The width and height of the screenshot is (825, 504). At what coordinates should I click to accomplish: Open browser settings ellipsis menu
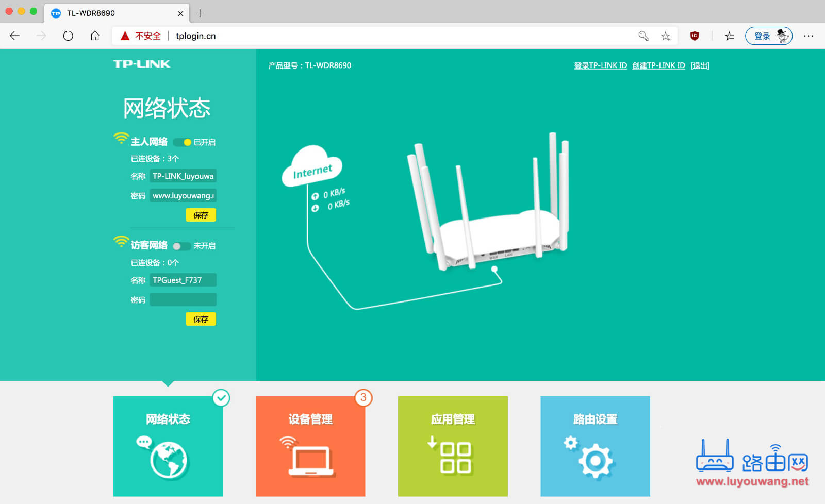point(808,36)
